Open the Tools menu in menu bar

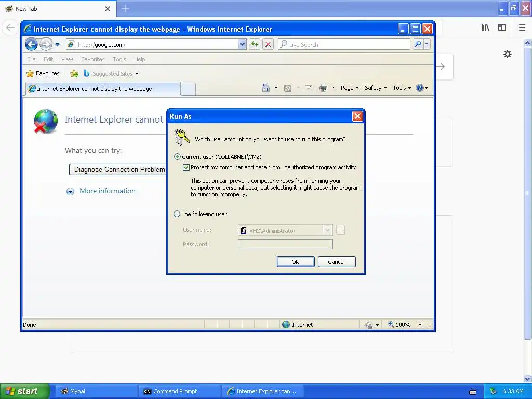click(119, 59)
